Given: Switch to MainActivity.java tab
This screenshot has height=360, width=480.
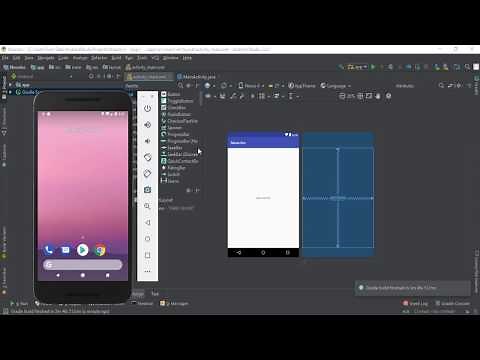Looking at the screenshot, I should point(196,77).
